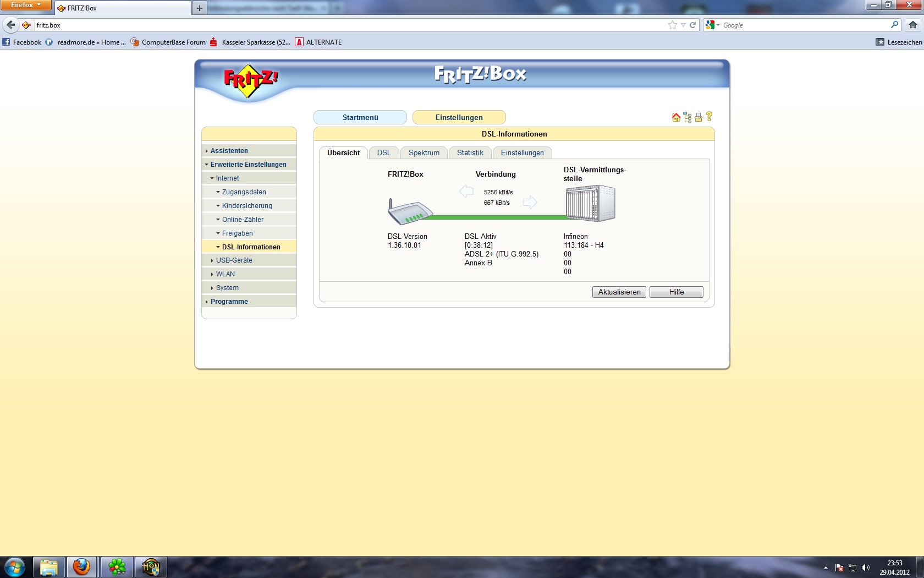Expand the USB-Geräte menu
The image size is (924, 578).
coord(249,260)
